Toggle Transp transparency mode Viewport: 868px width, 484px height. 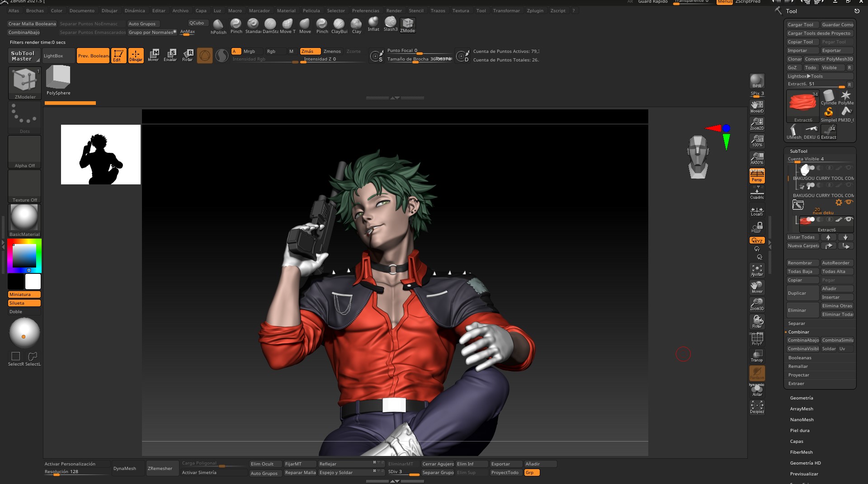(757, 356)
